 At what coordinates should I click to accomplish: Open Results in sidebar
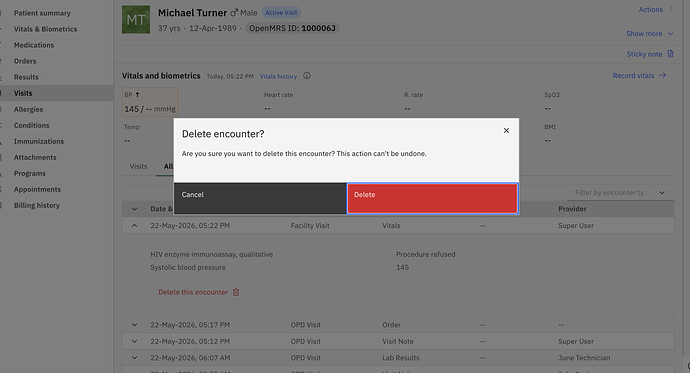coord(26,77)
